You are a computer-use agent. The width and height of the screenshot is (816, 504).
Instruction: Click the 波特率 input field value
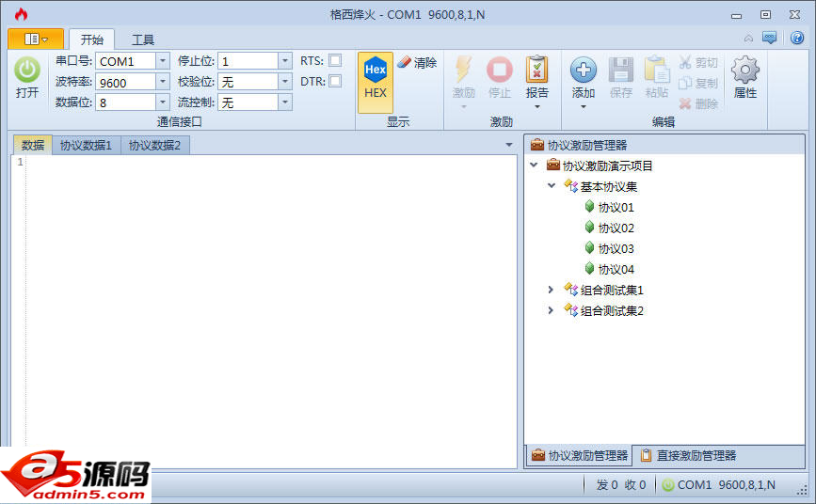pyautogui.click(x=125, y=82)
